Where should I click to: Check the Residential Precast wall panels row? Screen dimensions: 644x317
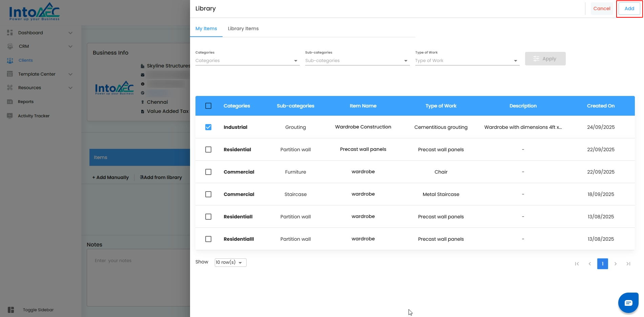pos(208,150)
